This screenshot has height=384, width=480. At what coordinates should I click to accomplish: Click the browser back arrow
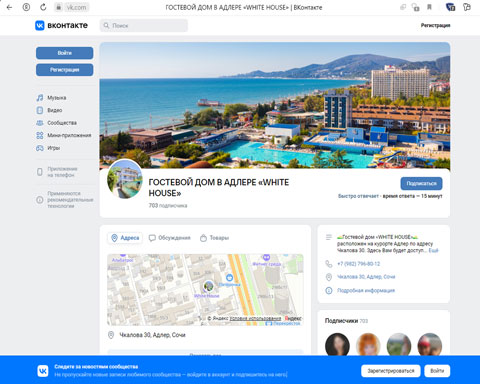coord(9,7)
